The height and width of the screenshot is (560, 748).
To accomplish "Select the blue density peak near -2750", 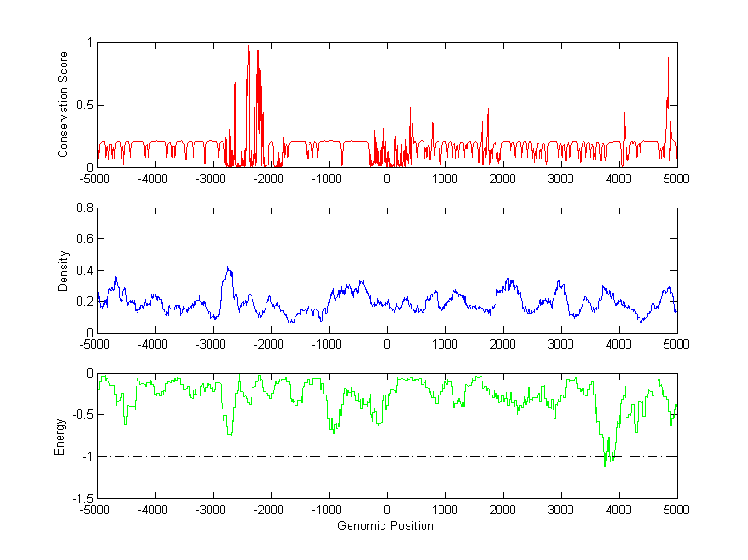I will click(x=227, y=269).
